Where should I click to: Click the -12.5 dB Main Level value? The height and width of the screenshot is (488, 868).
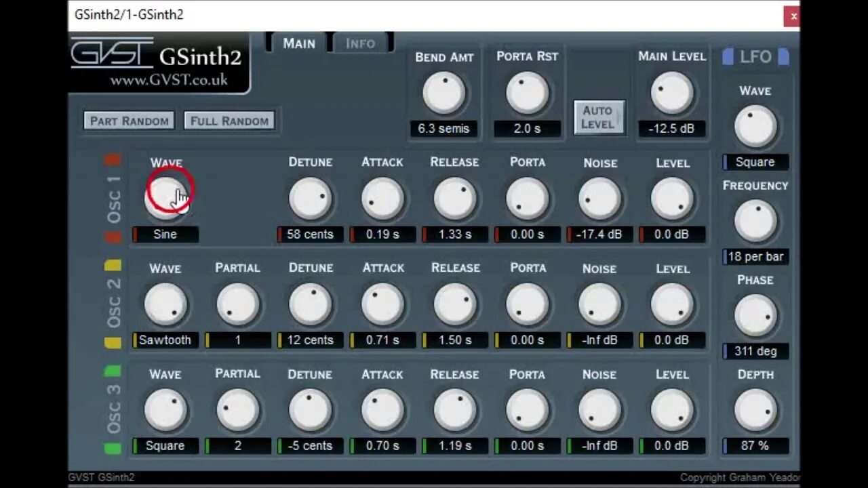[672, 129]
